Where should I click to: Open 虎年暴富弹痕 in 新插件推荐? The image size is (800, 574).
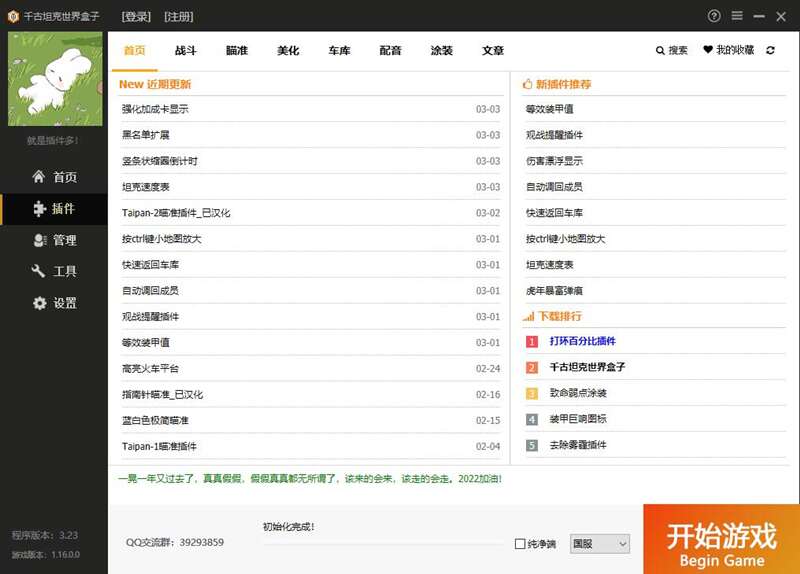click(x=554, y=291)
